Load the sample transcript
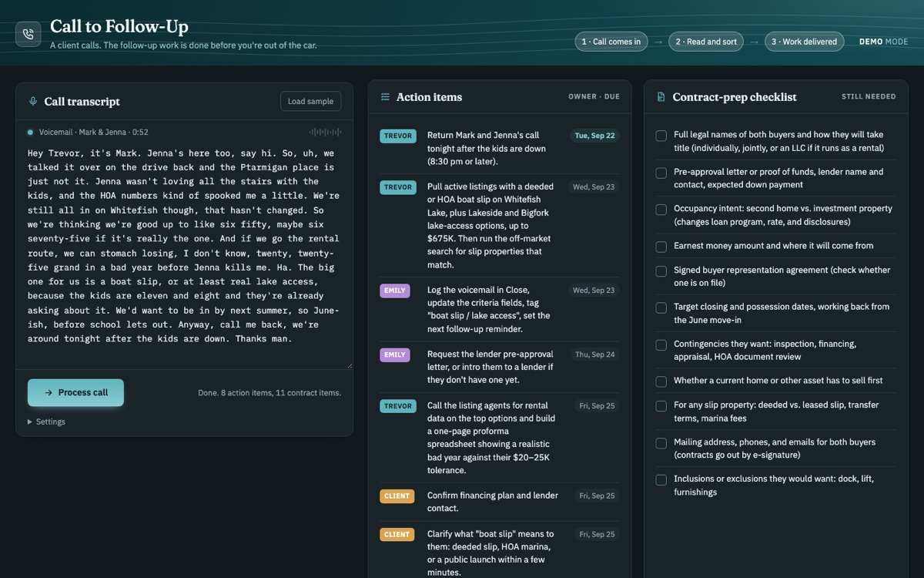This screenshot has width=924, height=578. pyautogui.click(x=310, y=102)
